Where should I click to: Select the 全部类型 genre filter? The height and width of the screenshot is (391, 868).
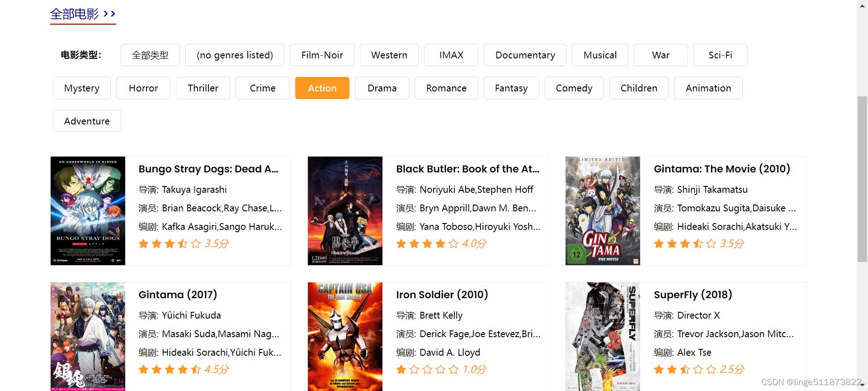(150, 55)
